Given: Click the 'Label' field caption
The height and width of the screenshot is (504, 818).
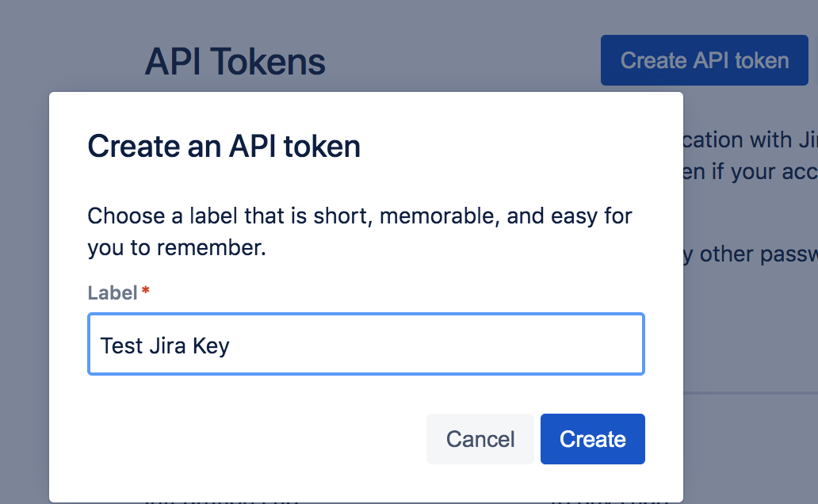Looking at the screenshot, I should click(x=113, y=292).
